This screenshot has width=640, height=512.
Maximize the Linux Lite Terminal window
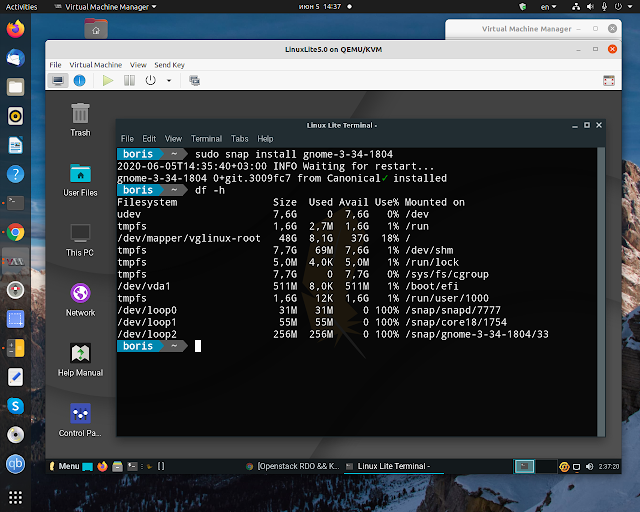click(587, 125)
